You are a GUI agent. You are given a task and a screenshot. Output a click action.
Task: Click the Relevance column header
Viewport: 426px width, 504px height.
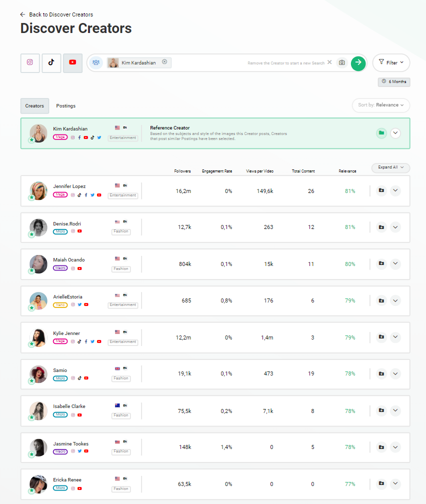click(347, 171)
